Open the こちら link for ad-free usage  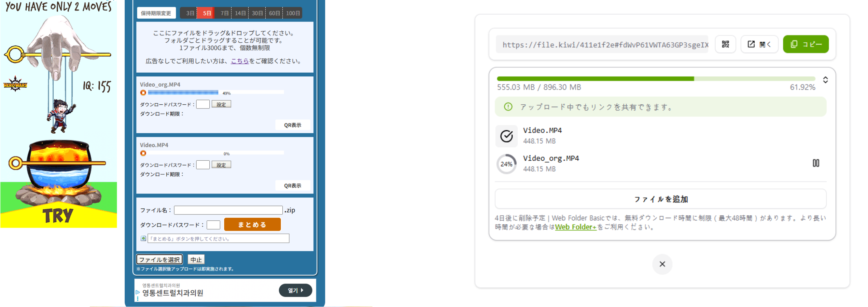[239, 62]
